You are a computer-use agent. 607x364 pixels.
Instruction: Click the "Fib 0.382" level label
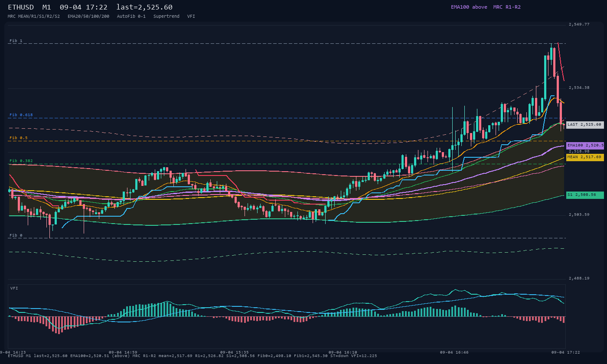21,161
